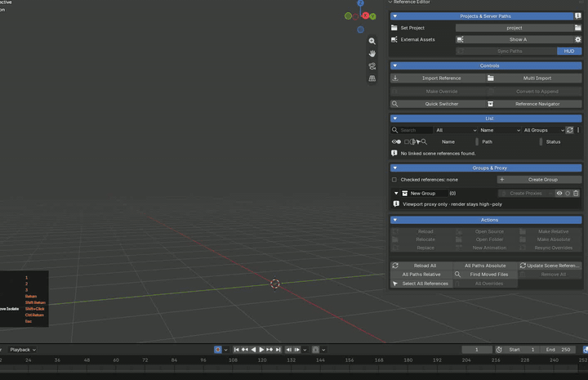This screenshot has width=588, height=380.
Task: Click Update Scene References refresh icon
Action: [x=523, y=266]
